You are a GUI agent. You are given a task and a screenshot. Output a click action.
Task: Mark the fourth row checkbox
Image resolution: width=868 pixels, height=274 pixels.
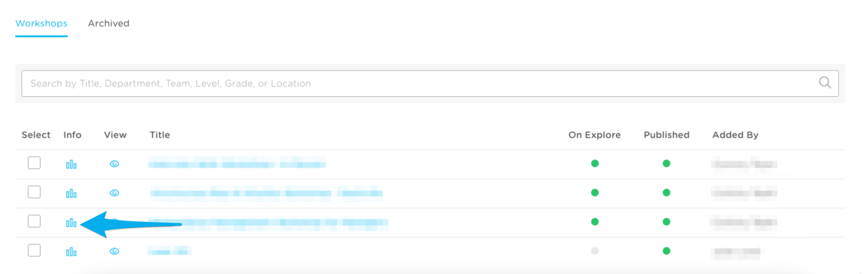pos(34,250)
